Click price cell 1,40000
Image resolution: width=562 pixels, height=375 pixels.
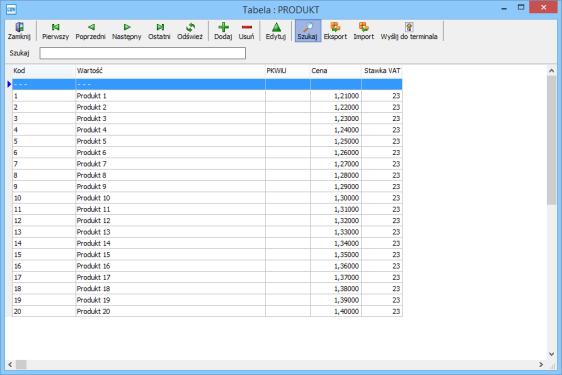[x=336, y=311]
